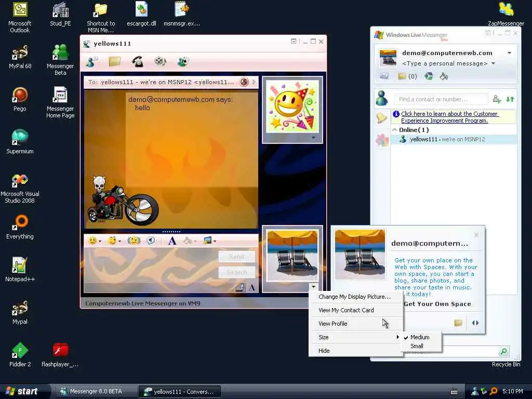Click the Send button
The height and width of the screenshot is (399, 532).
[236, 257]
